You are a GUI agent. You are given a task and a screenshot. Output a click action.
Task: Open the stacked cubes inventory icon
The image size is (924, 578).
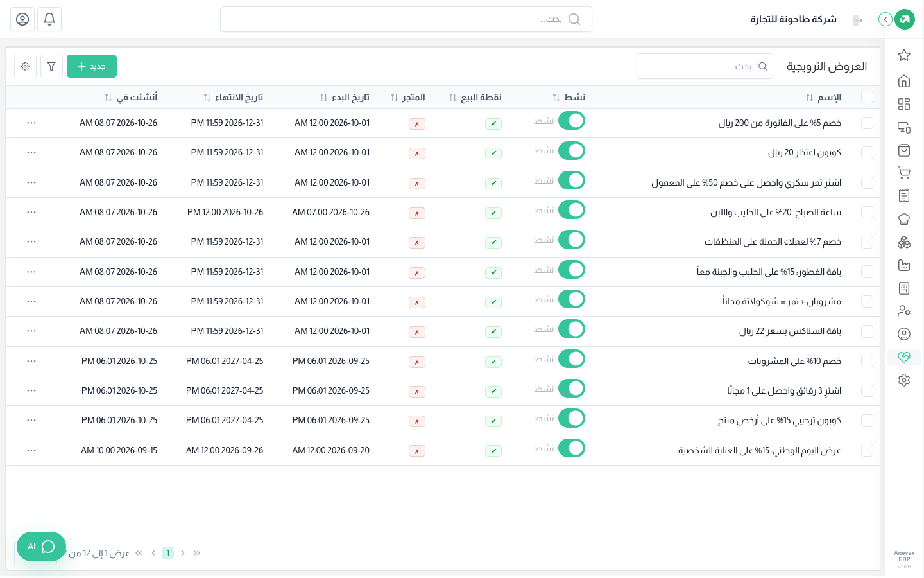[x=904, y=242]
